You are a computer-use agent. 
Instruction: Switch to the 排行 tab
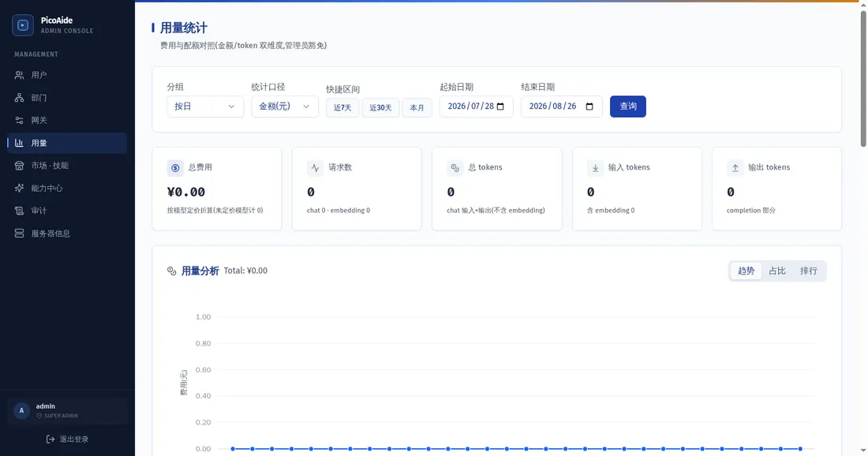pyautogui.click(x=809, y=271)
